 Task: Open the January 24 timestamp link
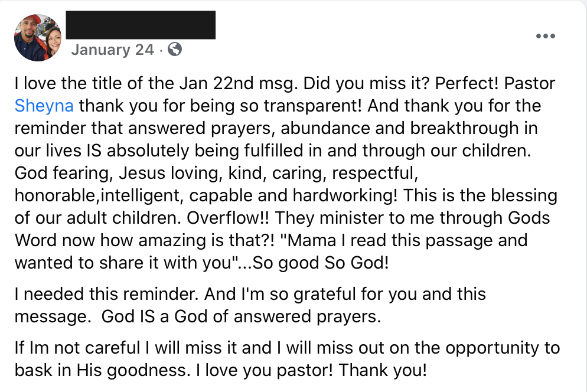(x=112, y=50)
